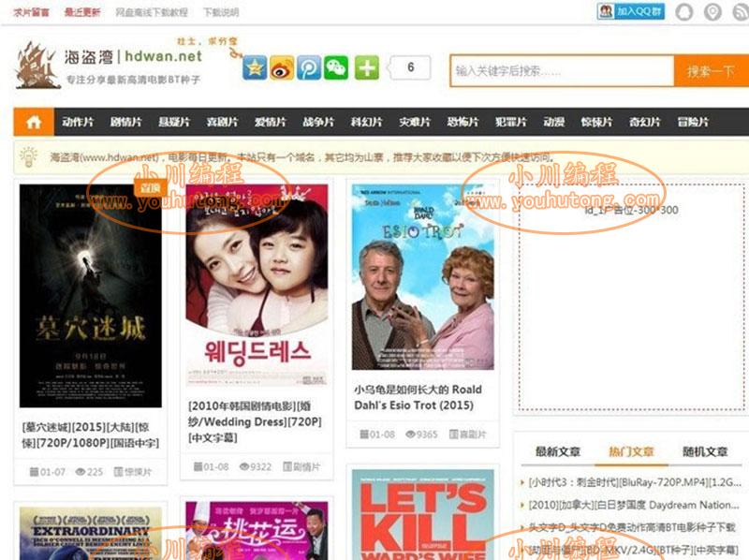Open the 求片留言 link at top
749x560 pixels.
(31, 12)
